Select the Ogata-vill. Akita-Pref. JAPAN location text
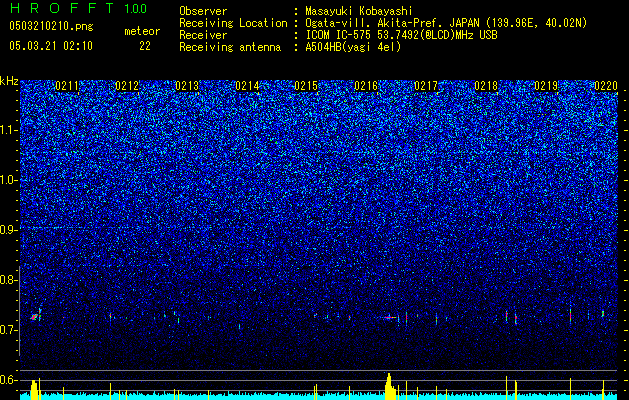This screenshot has height=400, width=629. [446, 23]
